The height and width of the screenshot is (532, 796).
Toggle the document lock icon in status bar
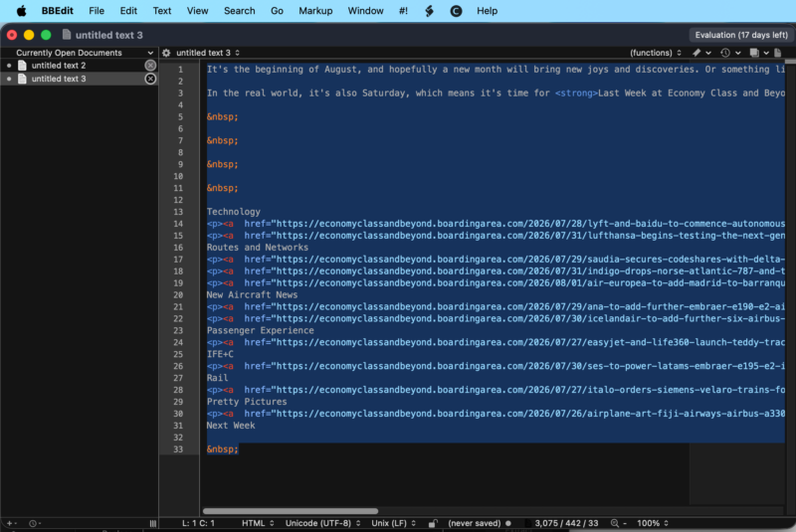point(433,523)
